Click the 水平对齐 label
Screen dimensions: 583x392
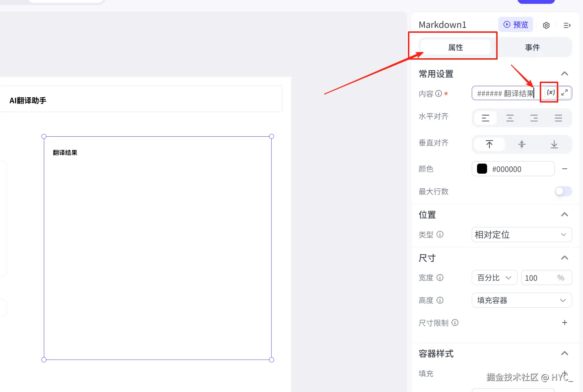[x=433, y=116]
